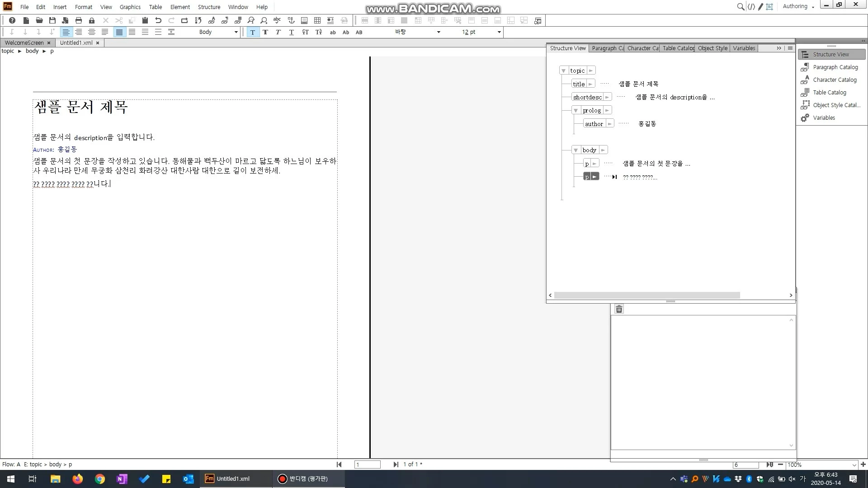Screen dimensions: 868x488
Task: Click the Save document icon
Action: coord(52,20)
